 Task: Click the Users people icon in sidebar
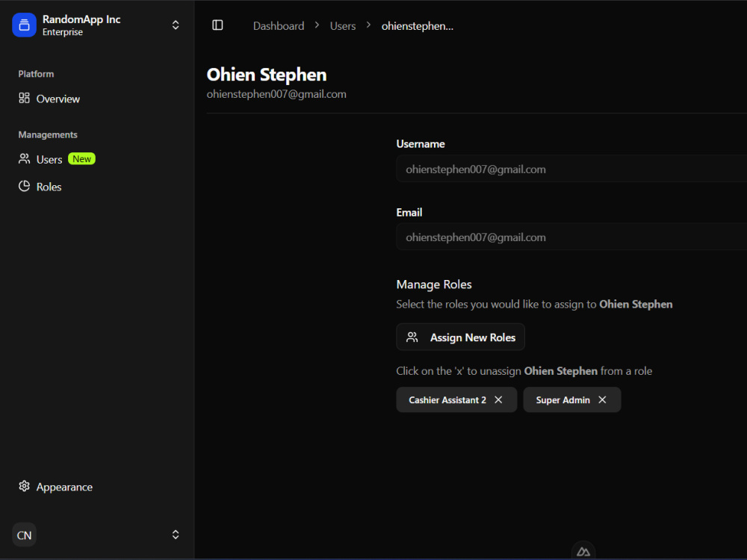[x=25, y=158]
